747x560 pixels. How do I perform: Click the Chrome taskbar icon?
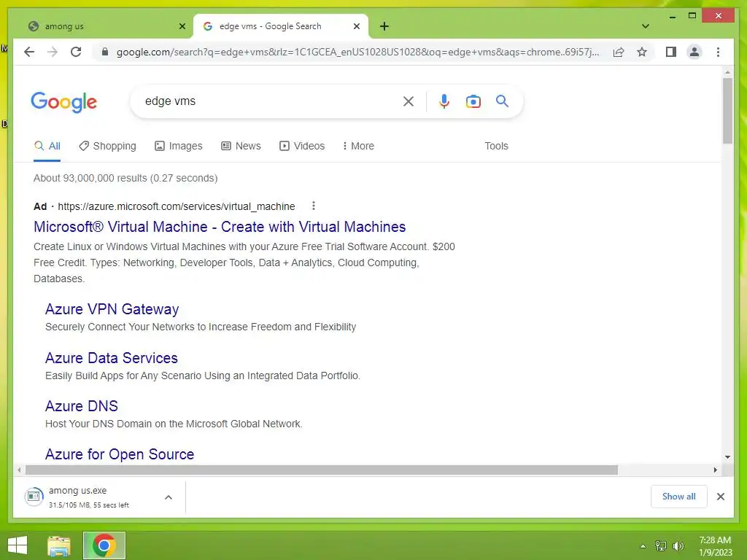[104, 545]
